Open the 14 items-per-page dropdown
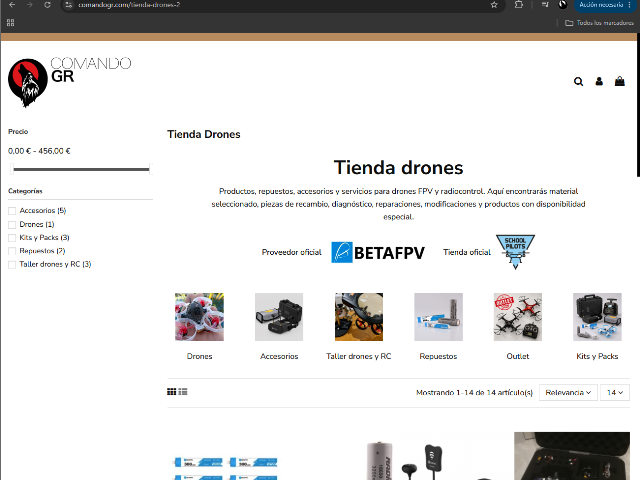 tap(615, 392)
